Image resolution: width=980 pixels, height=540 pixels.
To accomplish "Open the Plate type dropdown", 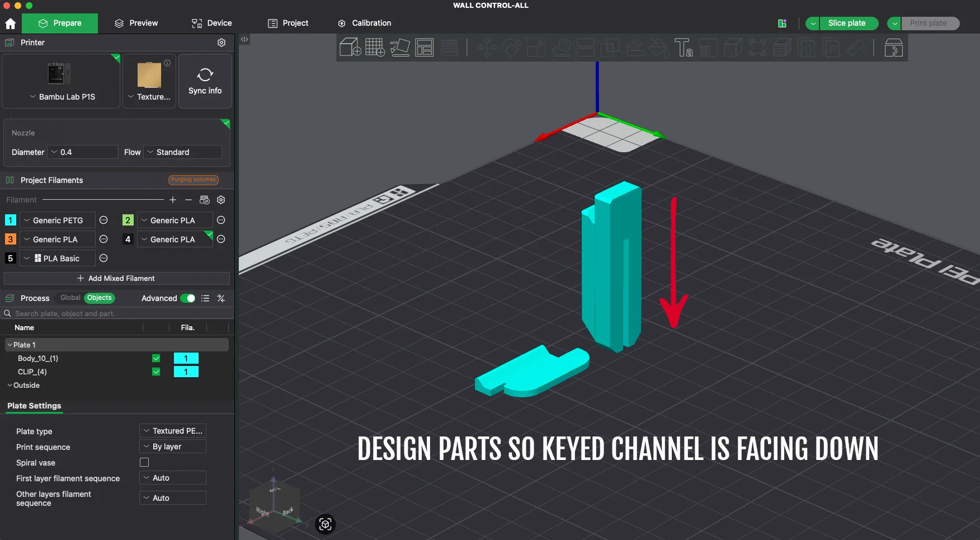I will coord(173,431).
